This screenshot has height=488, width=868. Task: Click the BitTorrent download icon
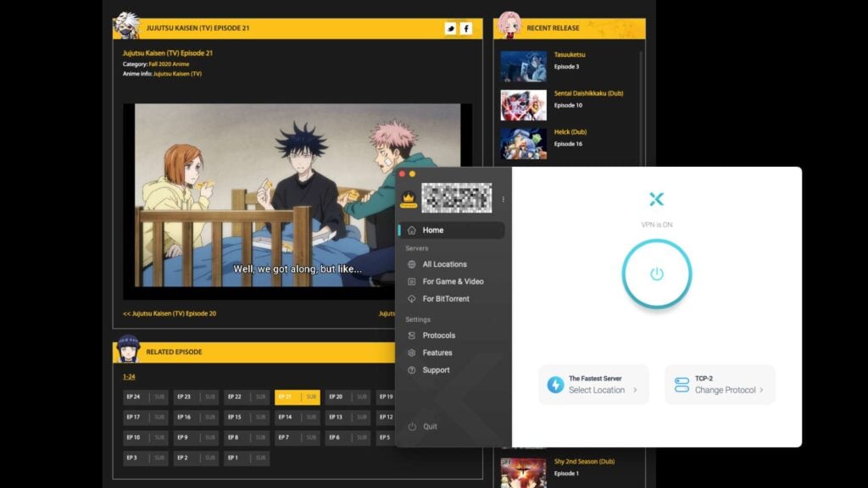coord(411,299)
